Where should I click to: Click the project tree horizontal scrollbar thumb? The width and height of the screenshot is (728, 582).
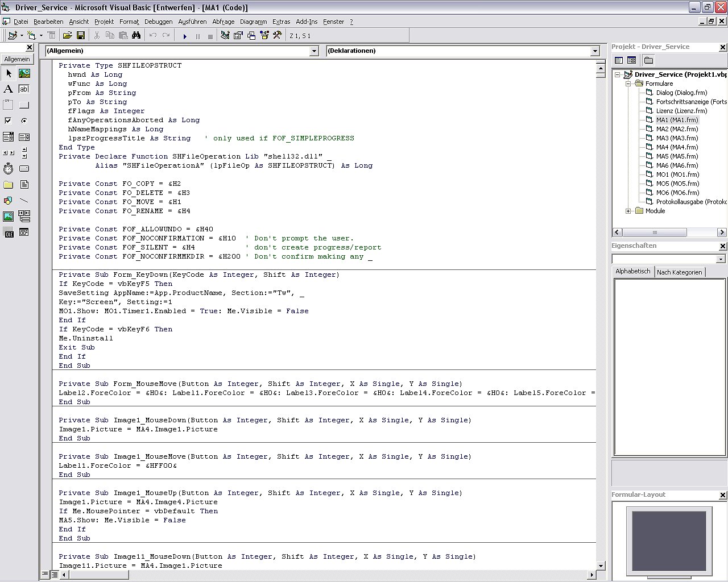point(654,232)
